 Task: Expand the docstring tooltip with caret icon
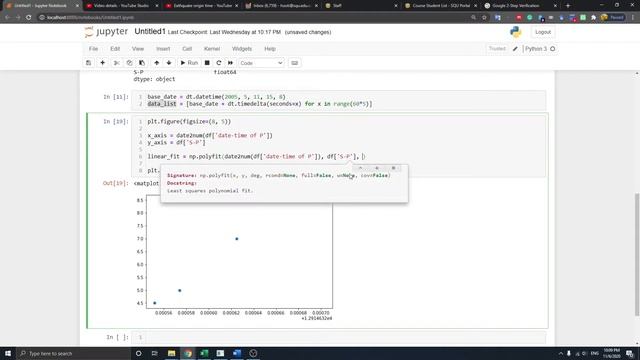pyautogui.click(x=360, y=168)
